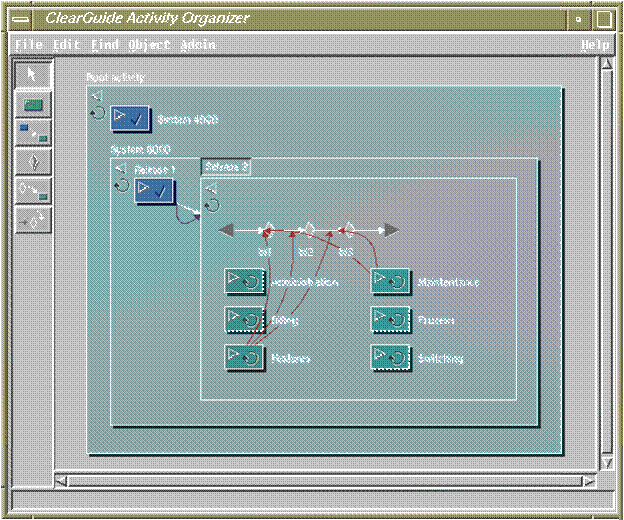Image resolution: width=624 pixels, height=520 pixels.
Task: Select the Features activity box
Action: (x=244, y=357)
